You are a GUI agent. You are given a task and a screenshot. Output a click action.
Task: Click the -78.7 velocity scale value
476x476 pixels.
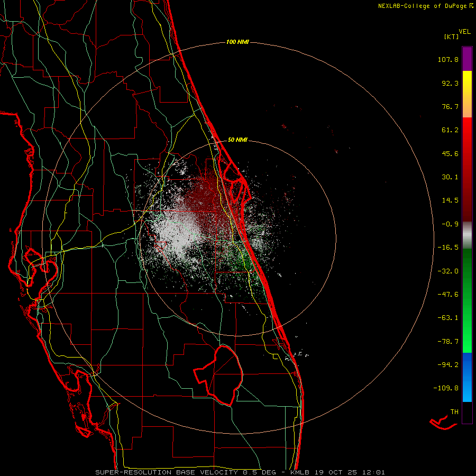(x=448, y=342)
